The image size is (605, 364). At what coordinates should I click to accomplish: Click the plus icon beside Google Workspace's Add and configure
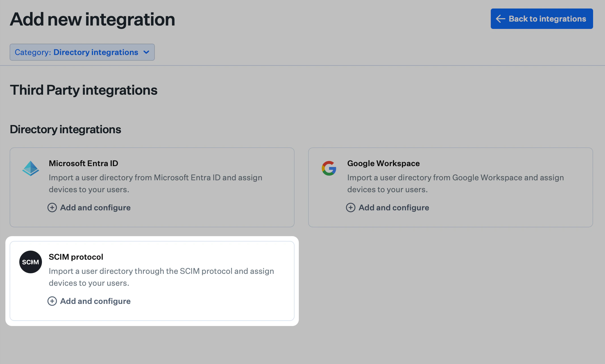(x=350, y=208)
